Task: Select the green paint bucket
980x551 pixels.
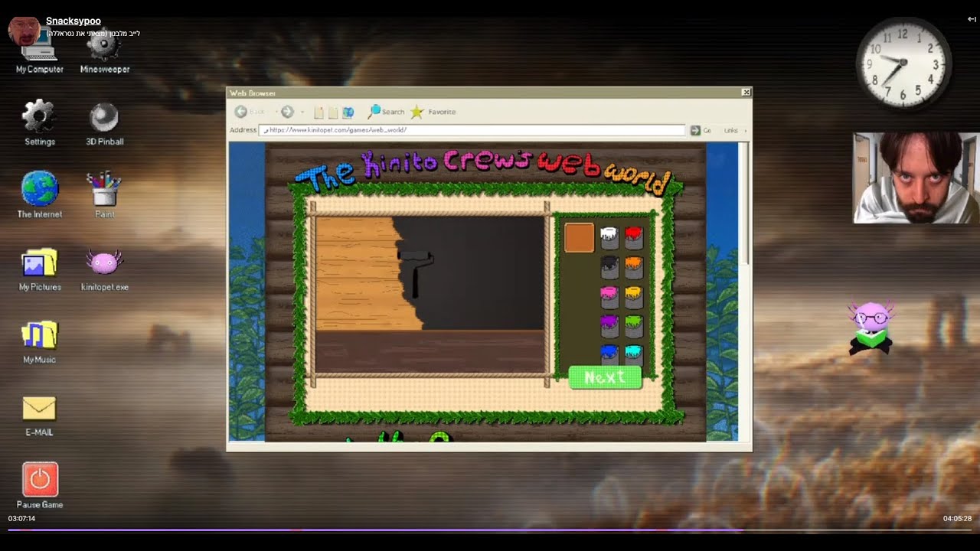Action: point(633,326)
